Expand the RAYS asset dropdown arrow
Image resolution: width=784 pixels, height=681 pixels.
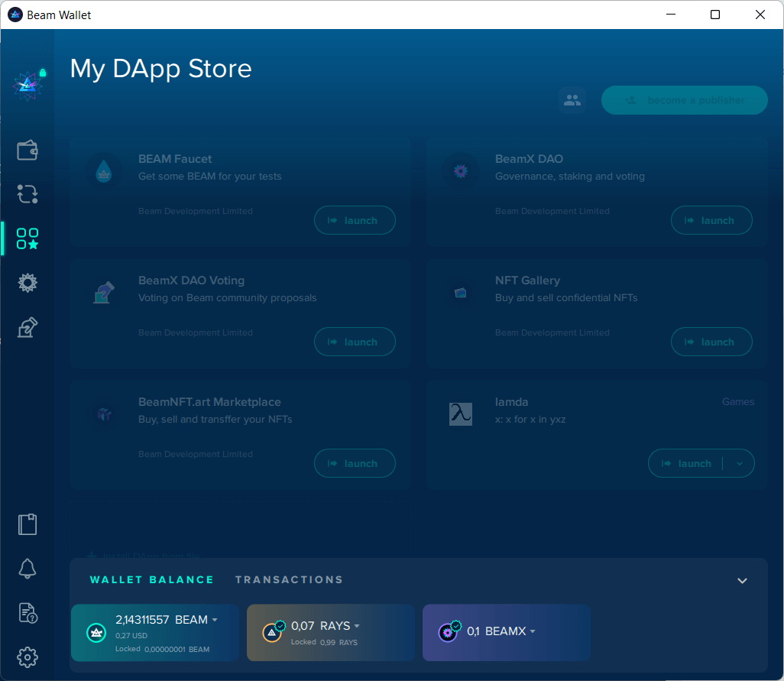tap(357, 627)
